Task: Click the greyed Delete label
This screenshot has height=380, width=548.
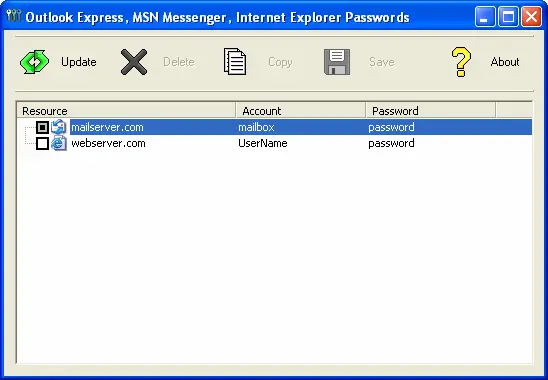Action: coord(179,62)
